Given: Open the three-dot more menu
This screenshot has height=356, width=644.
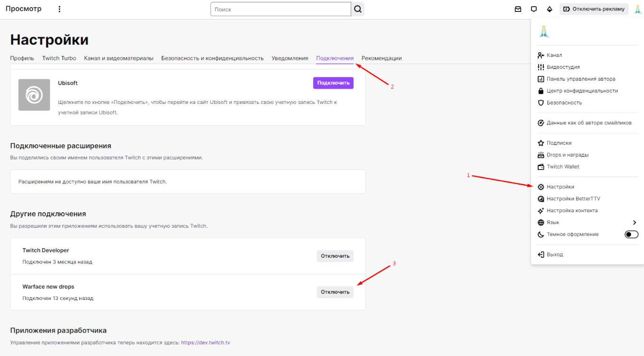Looking at the screenshot, I should click(59, 9).
